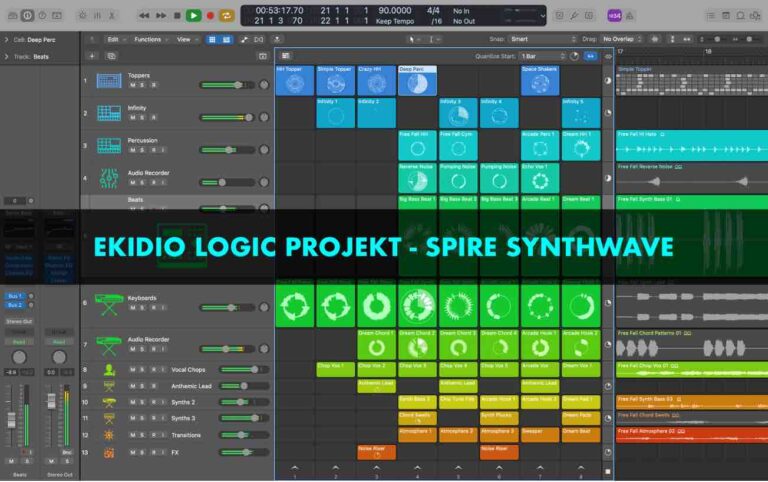Screen dimensions: 768x482
Task: Solo the Infinity track
Action: click(143, 118)
